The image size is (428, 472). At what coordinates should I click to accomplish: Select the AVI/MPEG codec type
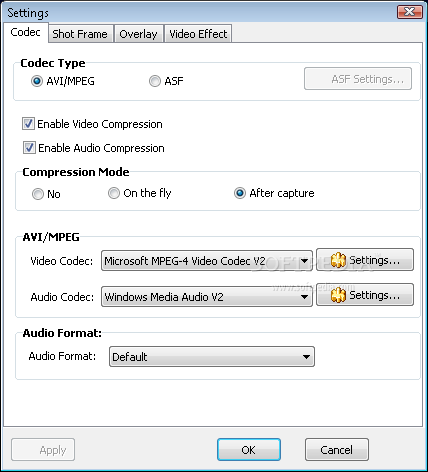[37, 81]
